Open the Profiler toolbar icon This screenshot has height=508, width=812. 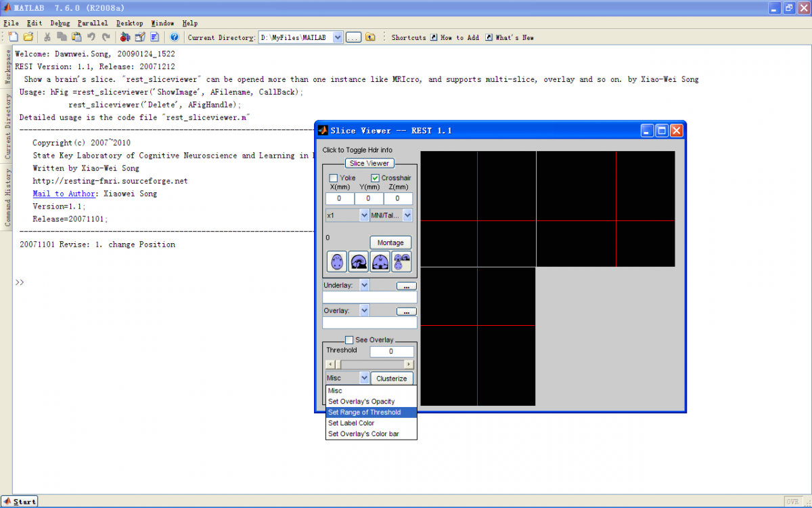coord(154,37)
